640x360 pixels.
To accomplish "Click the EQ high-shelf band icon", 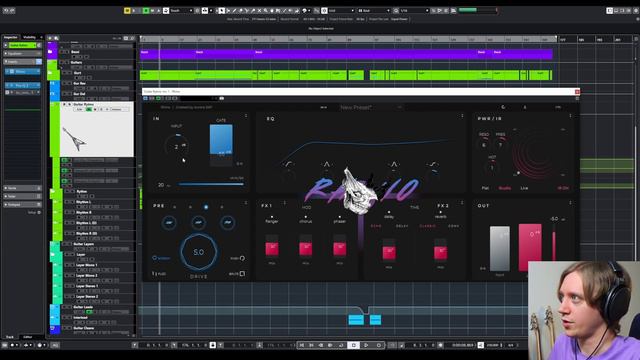I will (433, 164).
